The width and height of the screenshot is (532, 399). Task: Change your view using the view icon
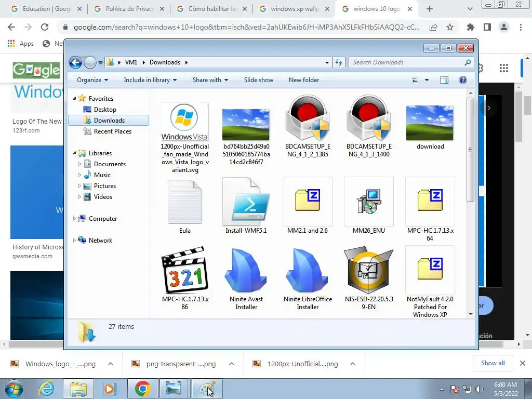click(416, 80)
